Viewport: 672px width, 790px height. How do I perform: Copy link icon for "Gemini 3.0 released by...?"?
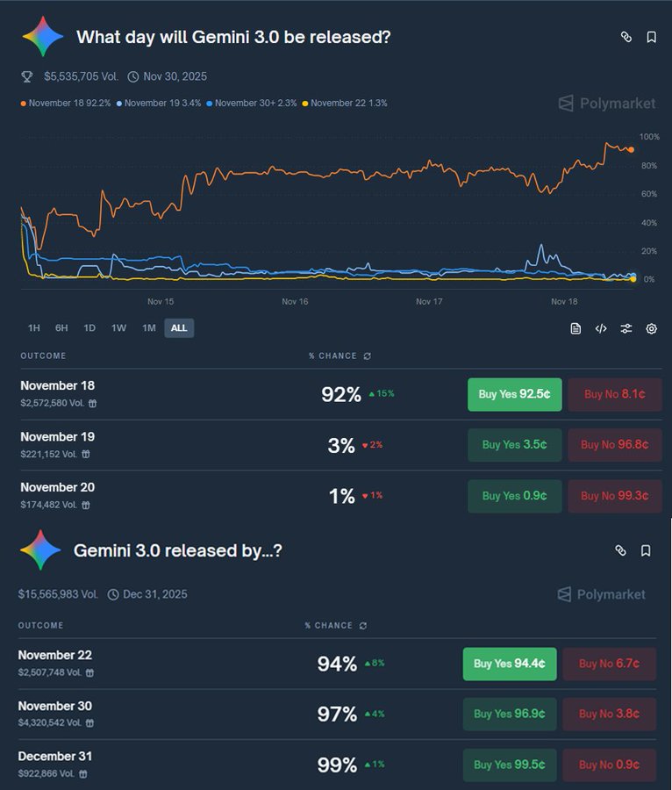point(620,550)
